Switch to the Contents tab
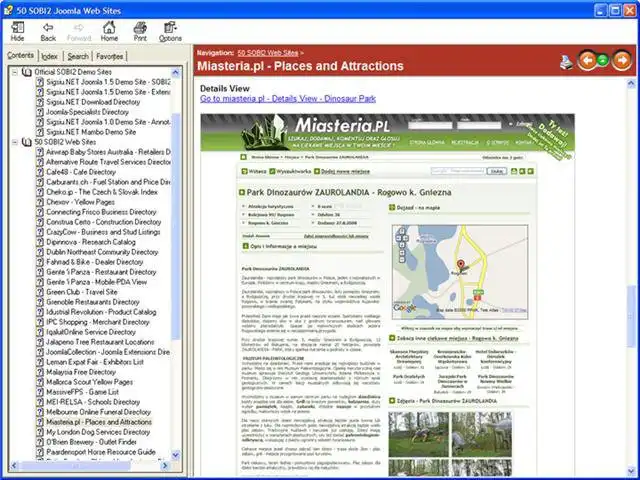This screenshot has height=480, width=640. [x=20, y=56]
